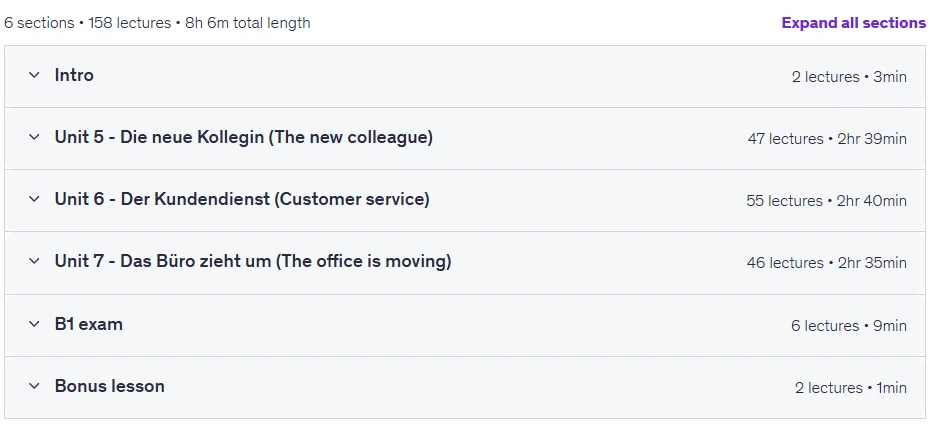Image resolution: width=931 pixels, height=424 pixels.
Task: Click chevron beside Unit 6 Der Kundendienst
Action: pos(34,199)
